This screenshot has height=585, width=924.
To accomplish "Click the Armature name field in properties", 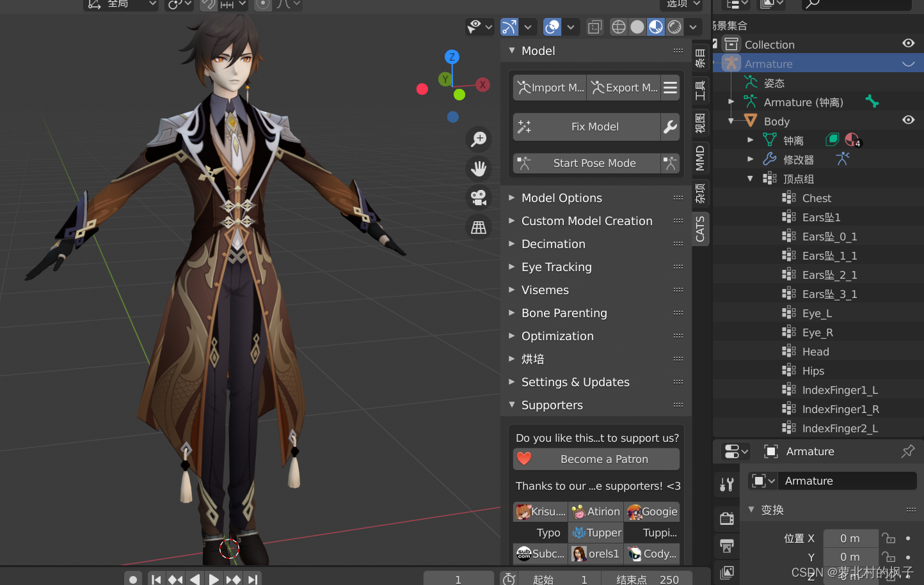I will tap(847, 481).
